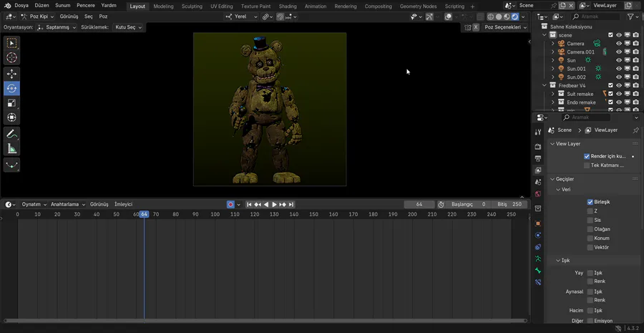
Task: Uncheck the Birleşik pass checkbox
Action: [x=590, y=202]
